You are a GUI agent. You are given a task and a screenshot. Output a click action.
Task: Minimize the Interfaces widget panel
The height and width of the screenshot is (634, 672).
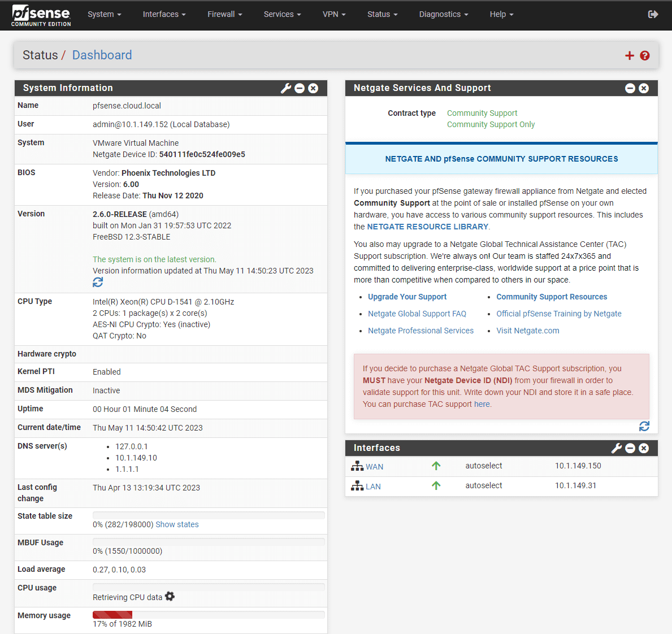point(630,448)
